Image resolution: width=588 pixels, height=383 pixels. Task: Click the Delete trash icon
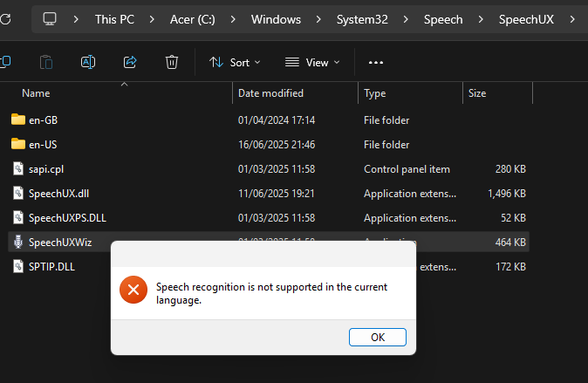[172, 62]
